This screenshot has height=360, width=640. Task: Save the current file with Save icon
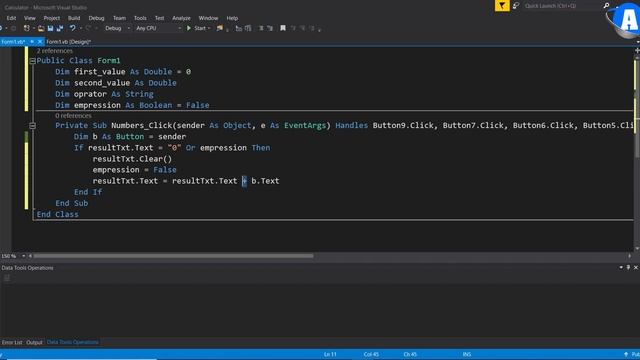pos(50,28)
